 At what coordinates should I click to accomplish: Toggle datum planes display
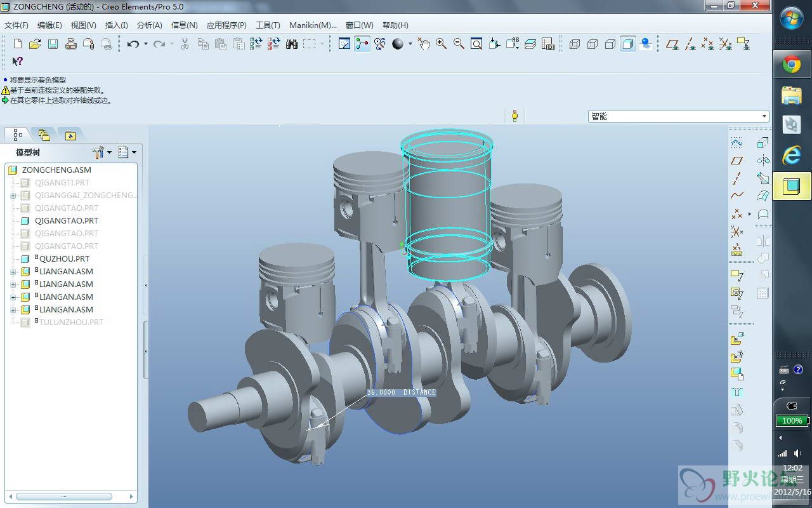coord(672,44)
